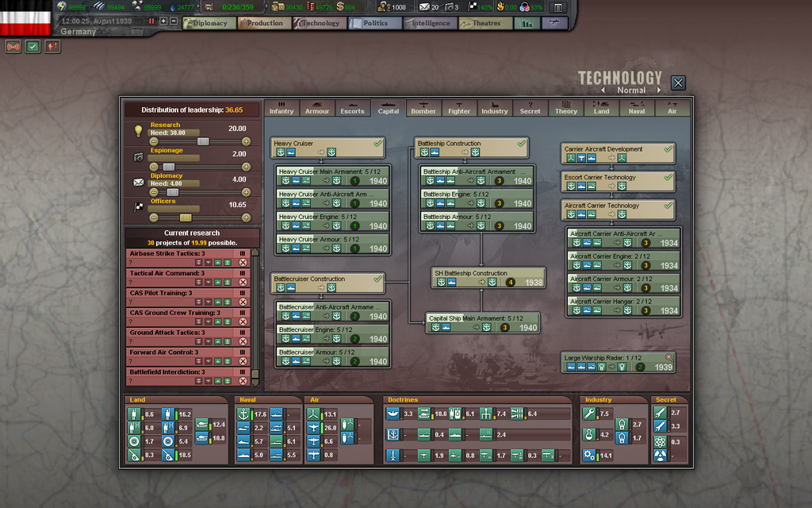Switch to previous difficulty with left arrow near Normal
Image resolution: width=812 pixels, height=508 pixels.
pos(603,90)
